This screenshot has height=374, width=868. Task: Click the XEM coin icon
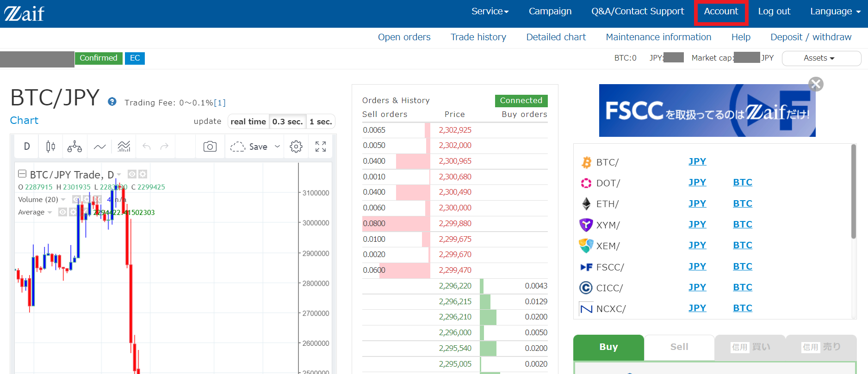pos(586,245)
